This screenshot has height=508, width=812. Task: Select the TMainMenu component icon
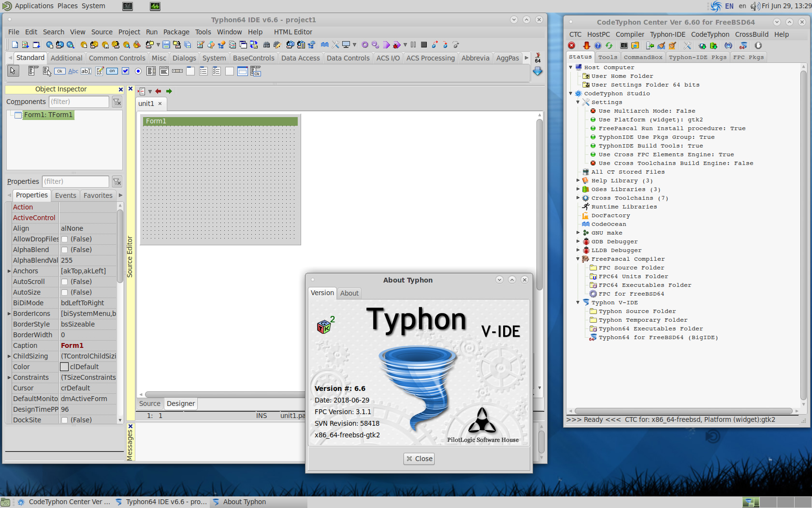33,71
